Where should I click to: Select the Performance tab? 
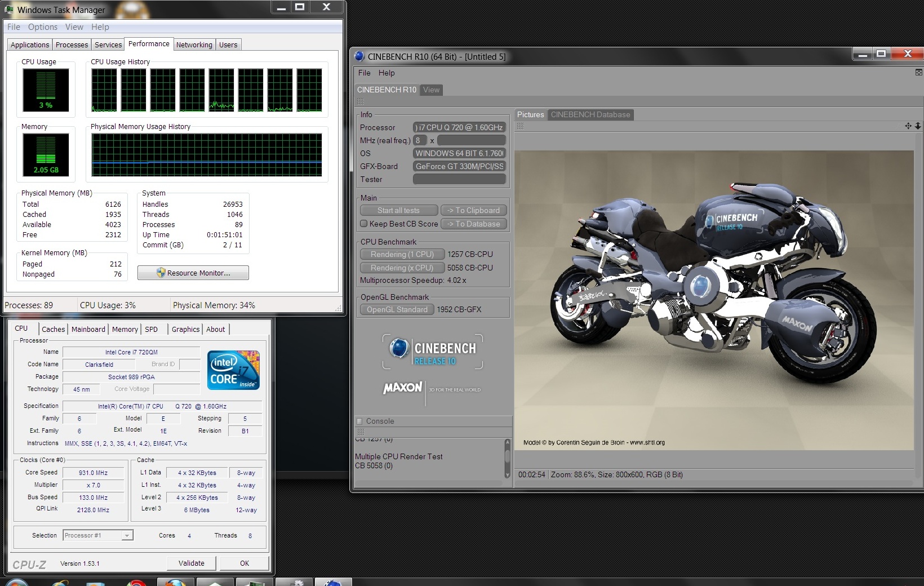point(149,44)
